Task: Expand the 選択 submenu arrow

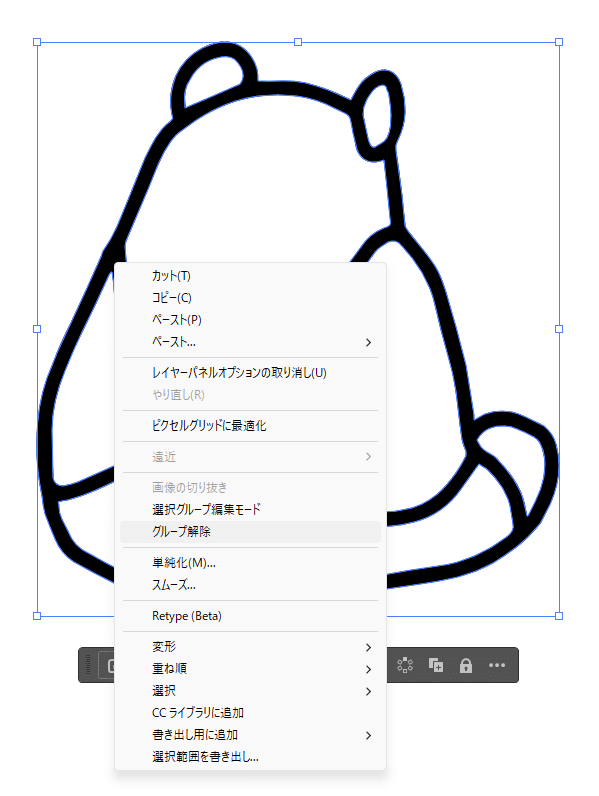Action: (369, 691)
